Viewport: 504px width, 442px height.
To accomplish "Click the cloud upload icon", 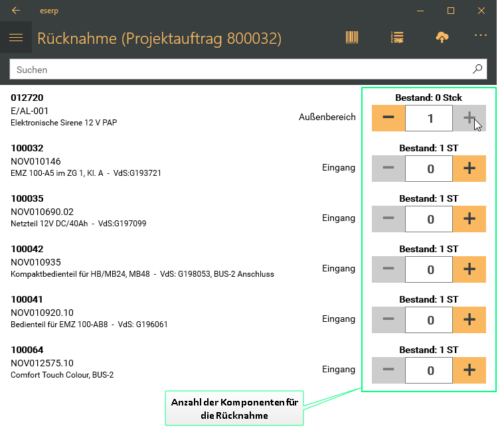I will (x=442, y=38).
